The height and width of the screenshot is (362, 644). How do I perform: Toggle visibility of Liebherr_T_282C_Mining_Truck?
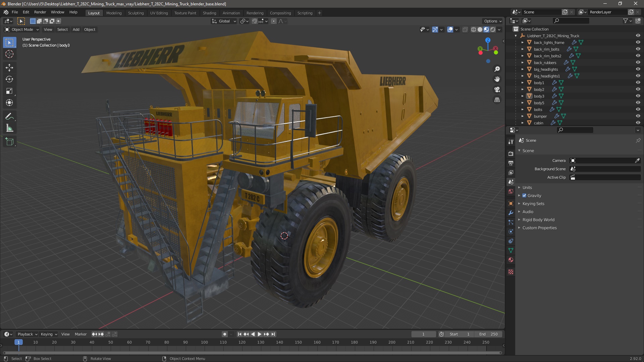pyautogui.click(x=638, y=36)
